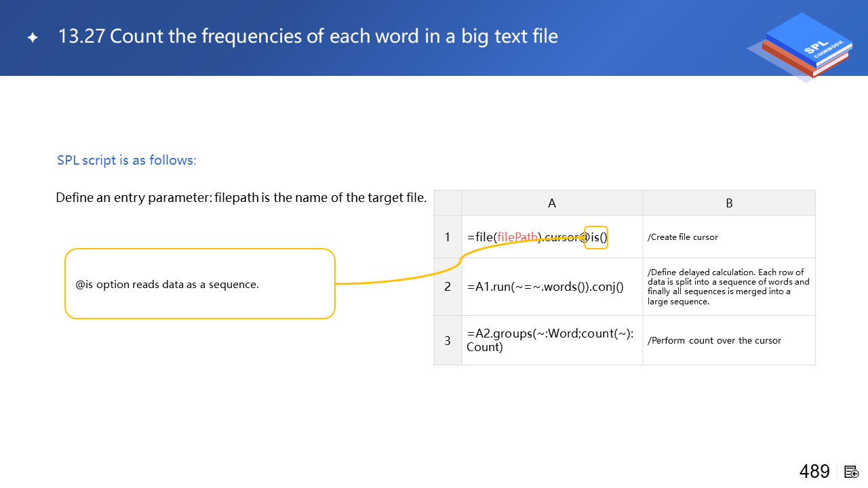Click the 'Perform count over the cursor' comment

pyautogui.click(x=715, y=340)
